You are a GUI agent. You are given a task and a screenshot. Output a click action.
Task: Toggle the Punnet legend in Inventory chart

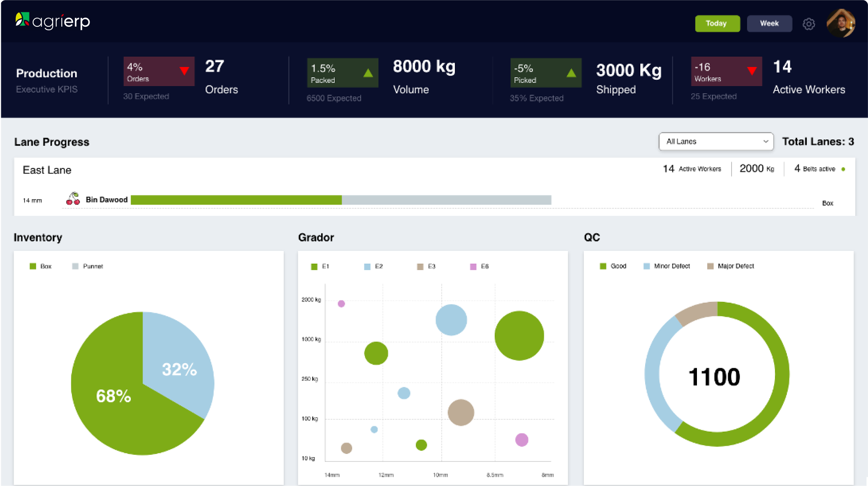(x=87, y=266)
